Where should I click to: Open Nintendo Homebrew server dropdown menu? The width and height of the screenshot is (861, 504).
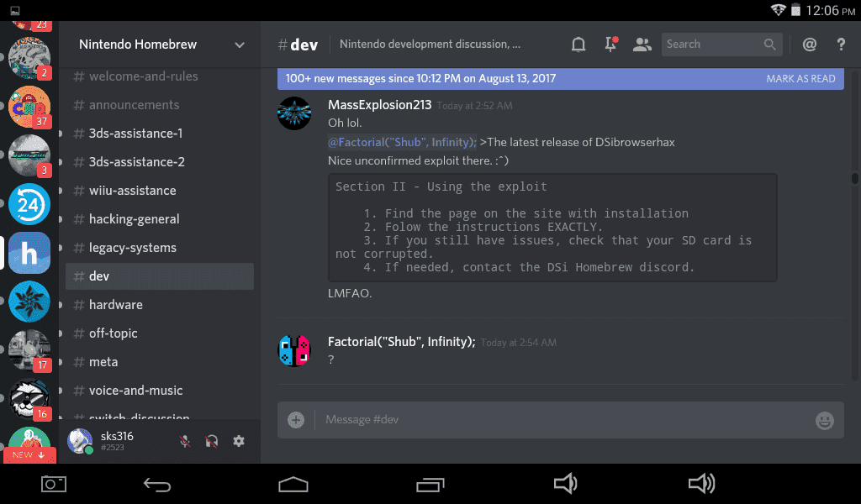click(x=240, y=45)
